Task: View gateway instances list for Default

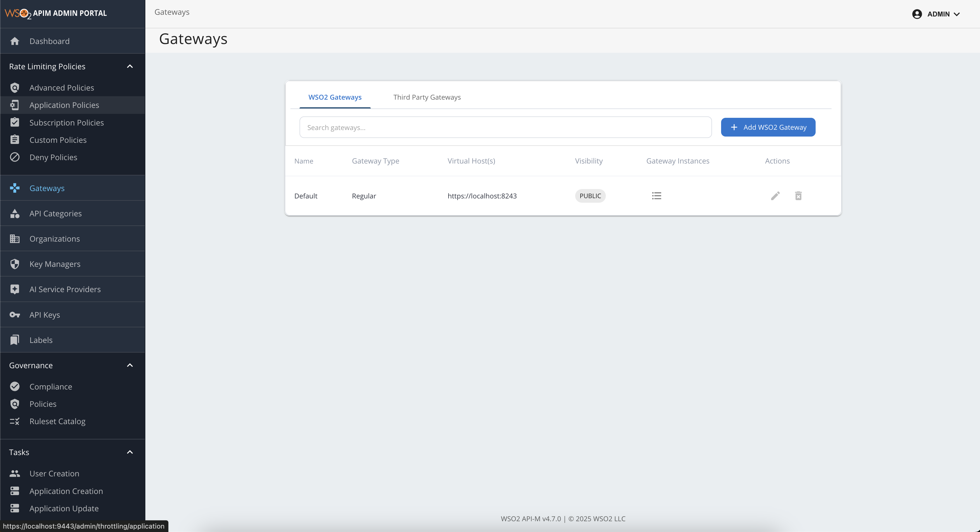Action: tap(656, 196)
